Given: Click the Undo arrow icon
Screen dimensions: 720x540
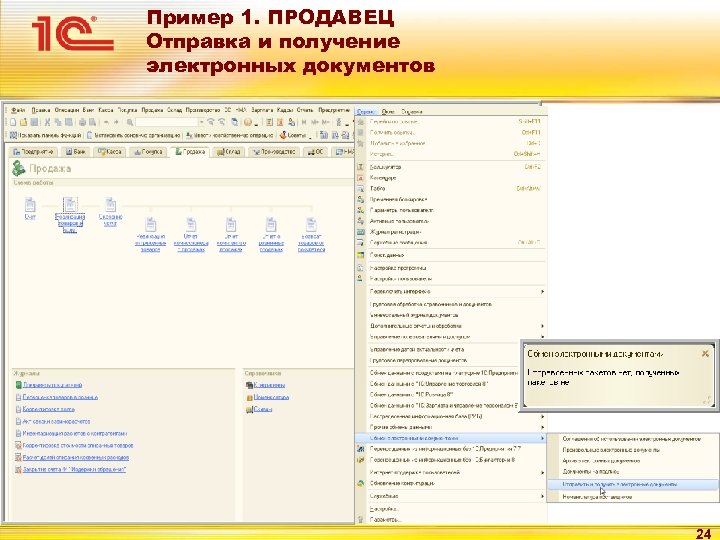Looking at the screenshot, I should 106,122.
